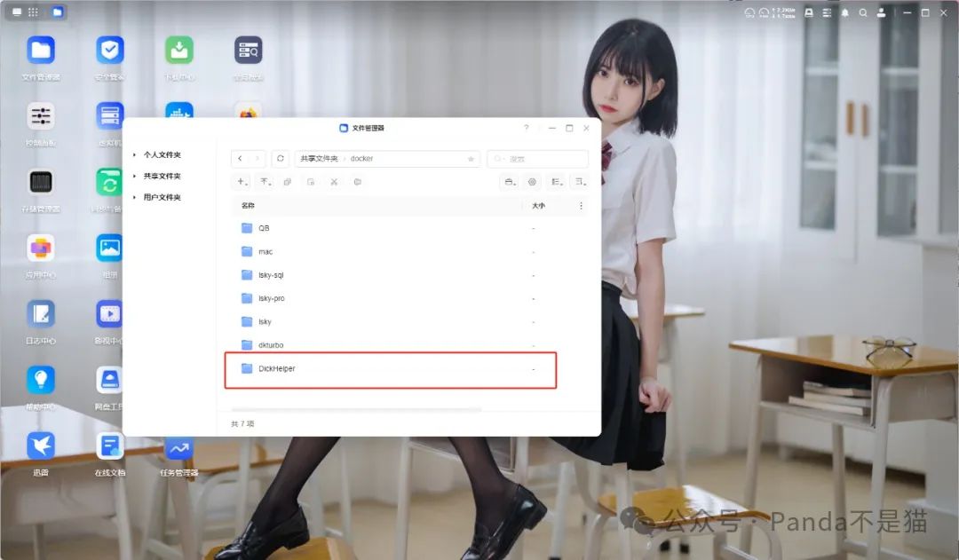Select the lsky folder row

click(409, 321)
